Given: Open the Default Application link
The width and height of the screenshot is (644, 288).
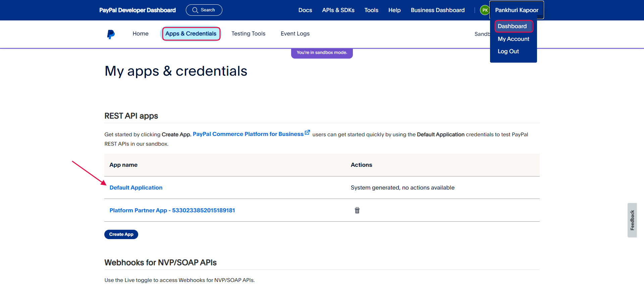Looking at the screenshot, I should 136,188.
